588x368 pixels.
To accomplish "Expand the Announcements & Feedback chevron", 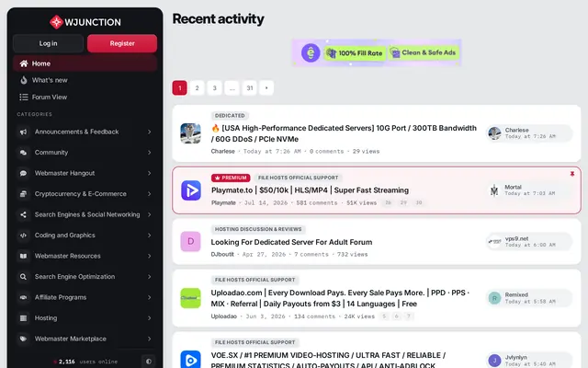I will 149,132.
